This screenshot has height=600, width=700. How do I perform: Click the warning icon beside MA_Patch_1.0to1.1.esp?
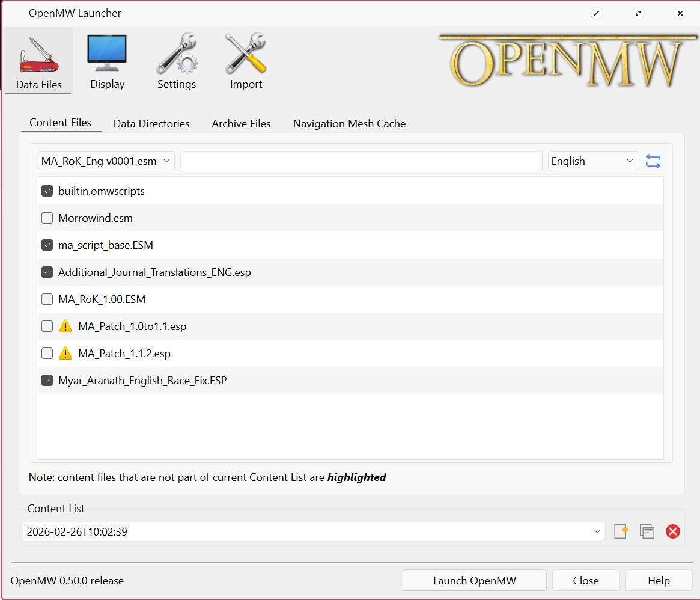tap(65, 326)
